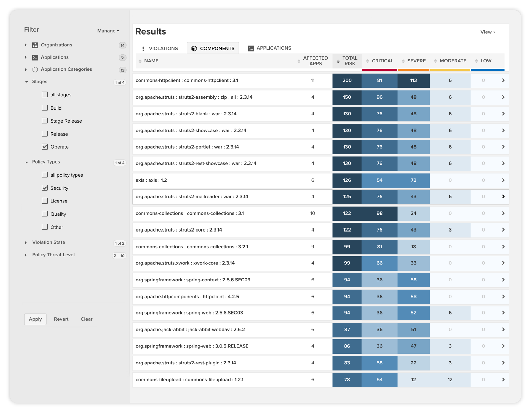Enable the Build stage checkbox
The image size is (532, 414).
click(x=45, y=108)
